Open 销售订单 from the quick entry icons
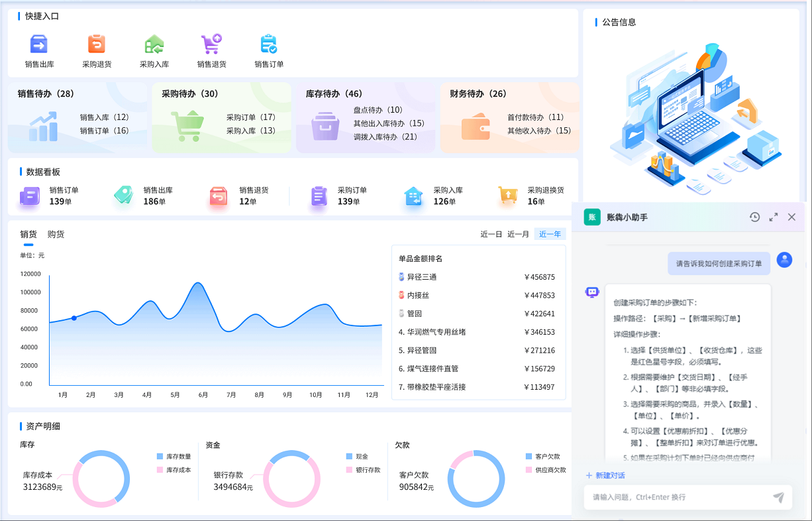This screenshot has height=521, width=812. [x=268, y=45]
